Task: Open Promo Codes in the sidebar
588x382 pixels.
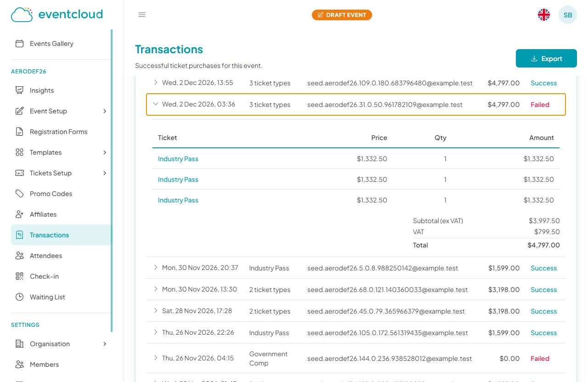Action: pos(61,194)
